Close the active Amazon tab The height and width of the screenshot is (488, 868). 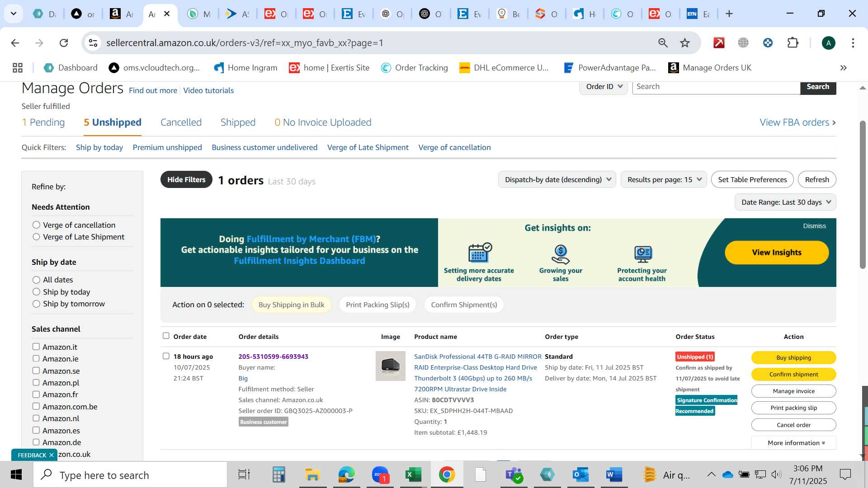click(167, 14)
